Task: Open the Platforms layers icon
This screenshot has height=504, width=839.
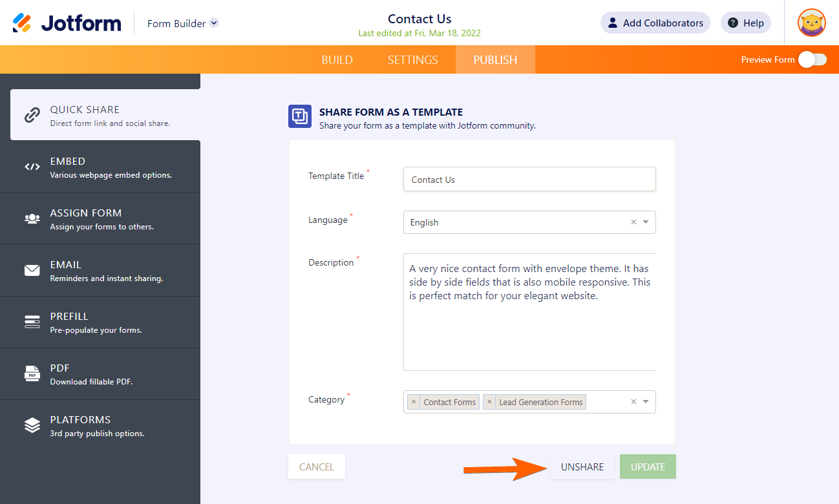Action: [32, 425]
